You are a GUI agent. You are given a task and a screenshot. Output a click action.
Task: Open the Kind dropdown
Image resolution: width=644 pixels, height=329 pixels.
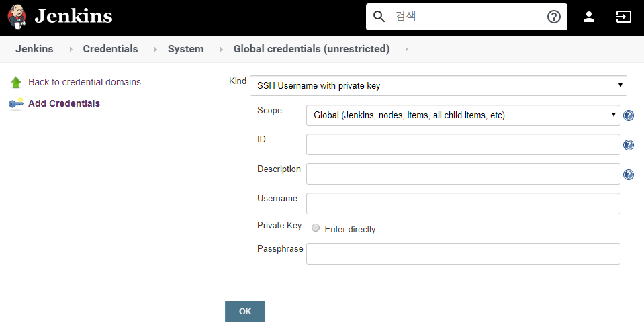click(x=439, y=85)
